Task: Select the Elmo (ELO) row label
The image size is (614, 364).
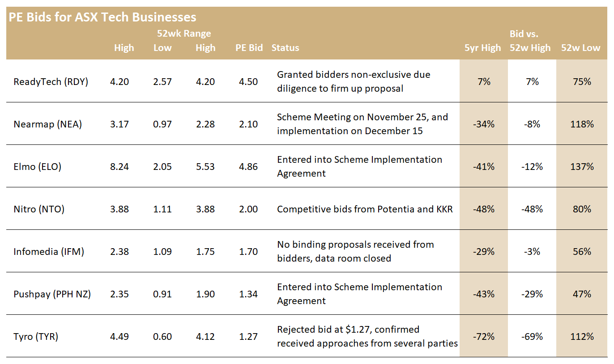Action: point(38,167)
